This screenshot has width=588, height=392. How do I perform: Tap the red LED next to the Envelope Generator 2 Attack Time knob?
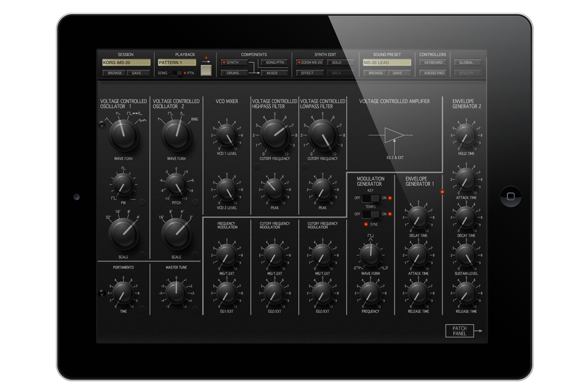coord(442,192)
